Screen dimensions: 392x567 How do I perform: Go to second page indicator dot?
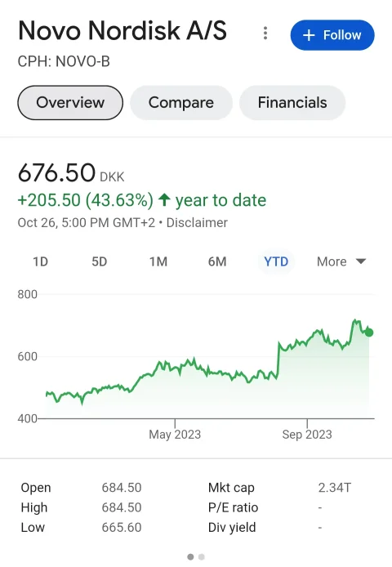click(202, 557)
